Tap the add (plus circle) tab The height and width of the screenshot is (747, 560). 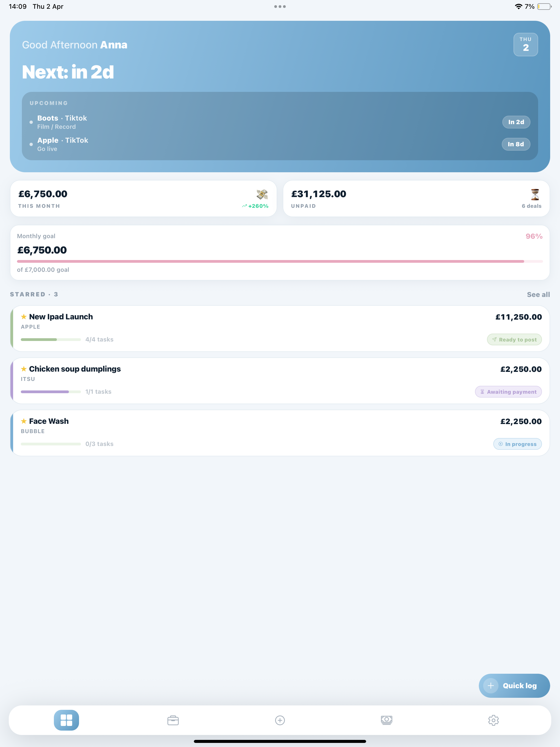pos(280,720)
